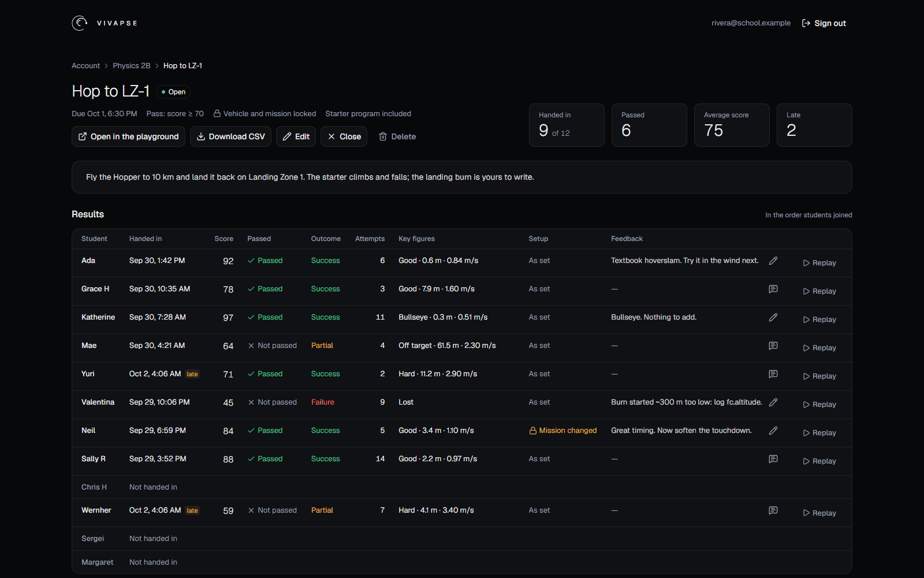Viewport: 924px width, 578px height.
Task: Navigate to Physics 2B breadcrumb
Action: pyautogui.click(x=132, y=66)
